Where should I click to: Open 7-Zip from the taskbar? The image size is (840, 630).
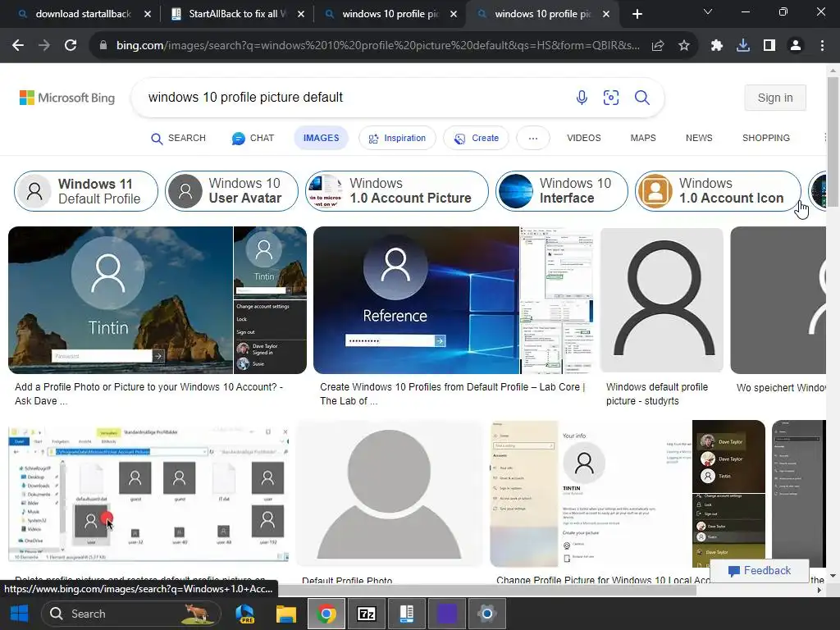click(x=367, y=614)
